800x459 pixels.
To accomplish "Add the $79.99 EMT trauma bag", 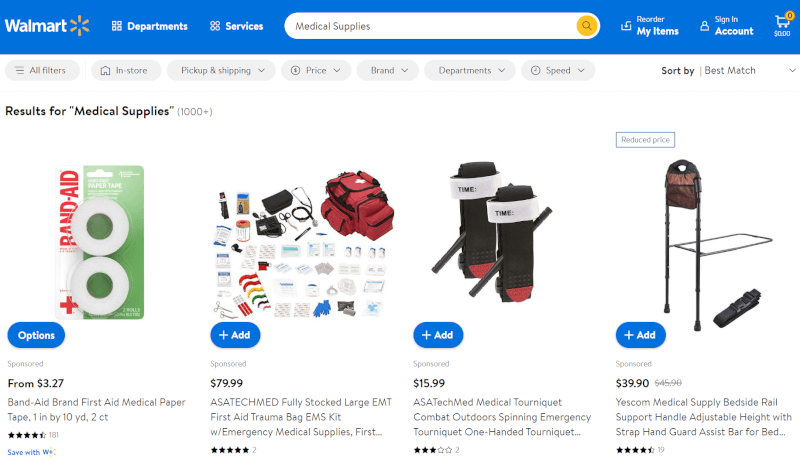I will click(x=235, y=335).
